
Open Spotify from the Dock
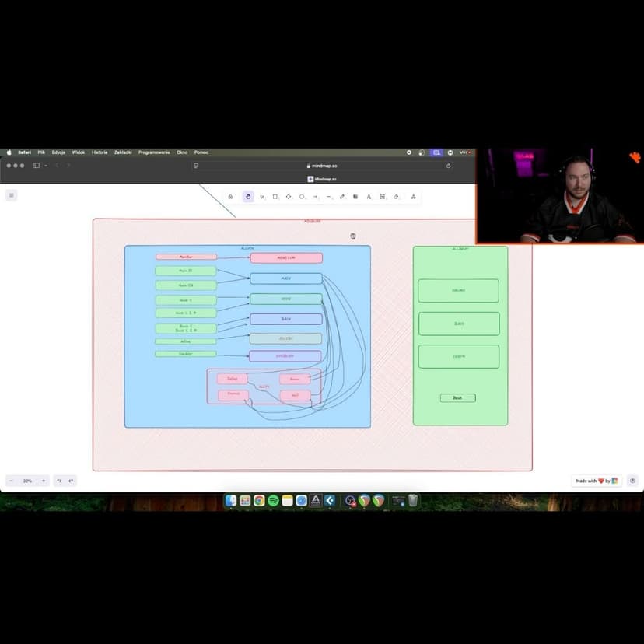pos(273,501)
